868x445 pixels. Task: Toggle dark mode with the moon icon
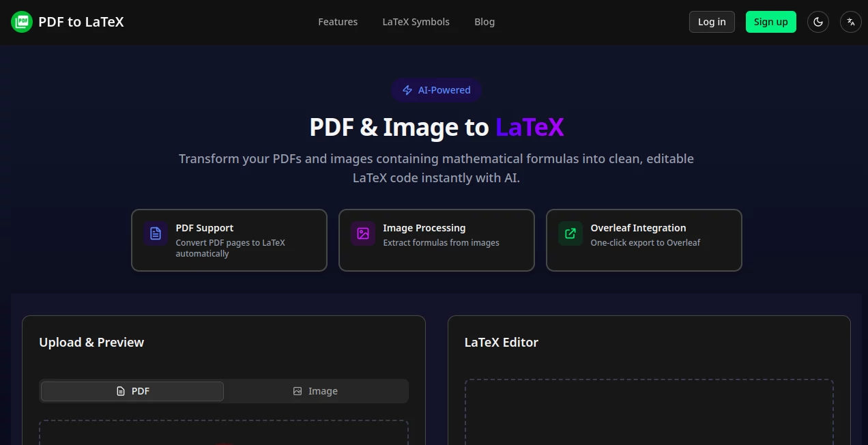click(818, 22)
